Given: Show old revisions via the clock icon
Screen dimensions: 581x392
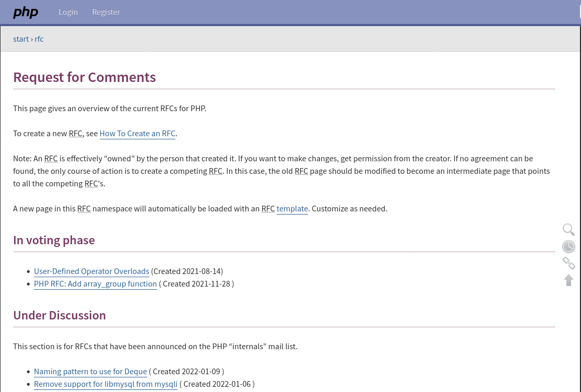Looking at the screenshot, I should click(x=568, y=246).
